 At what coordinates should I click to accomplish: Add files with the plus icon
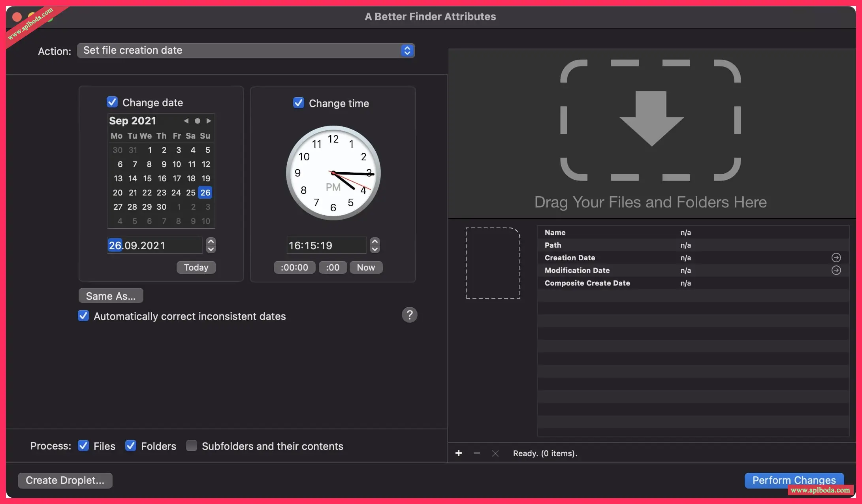(x=459, y=453)
